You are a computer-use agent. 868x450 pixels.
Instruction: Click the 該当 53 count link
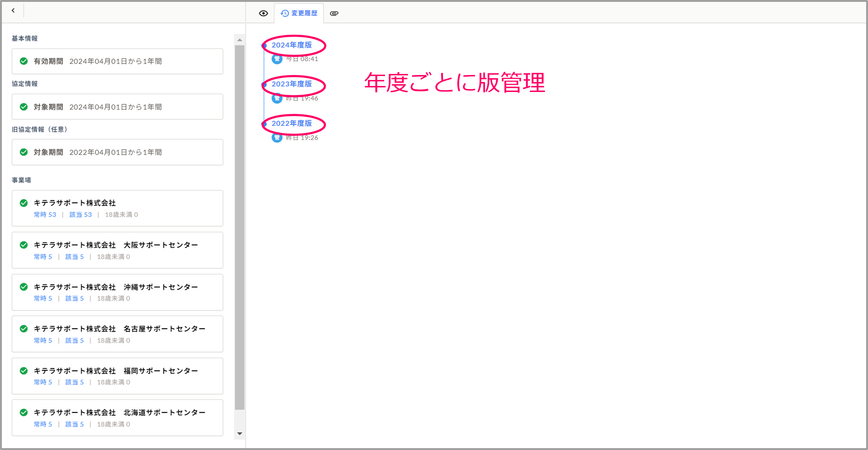[80, 215]
